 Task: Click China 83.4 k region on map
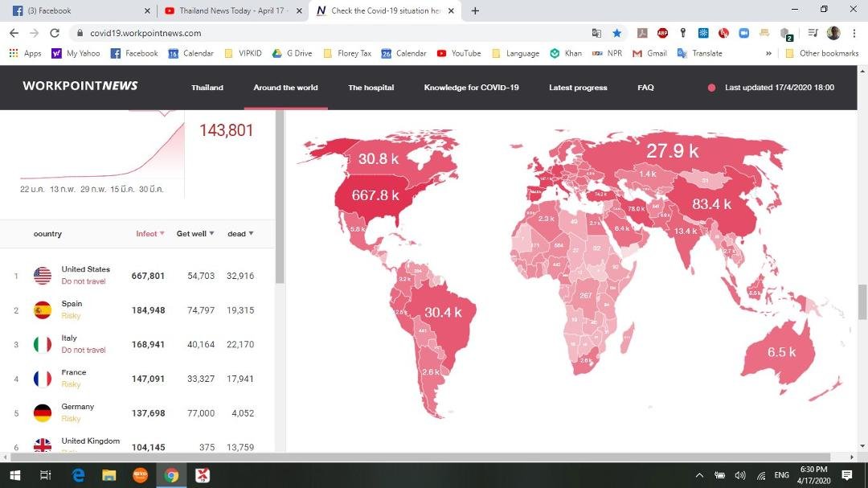point(711,204)
